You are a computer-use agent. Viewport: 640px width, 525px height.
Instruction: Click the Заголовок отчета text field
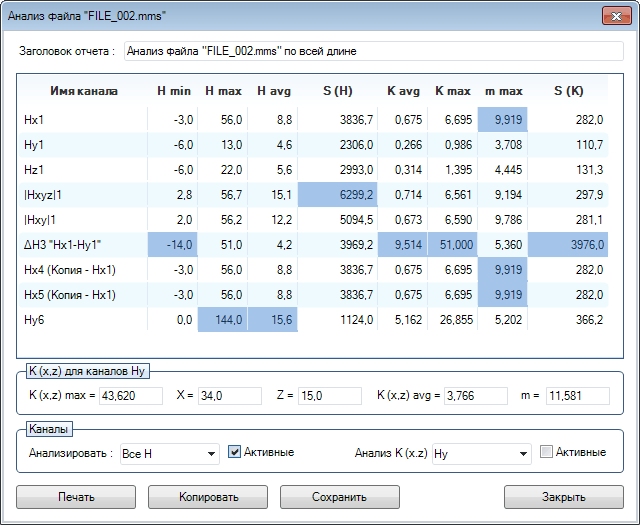tap(373, 51)
